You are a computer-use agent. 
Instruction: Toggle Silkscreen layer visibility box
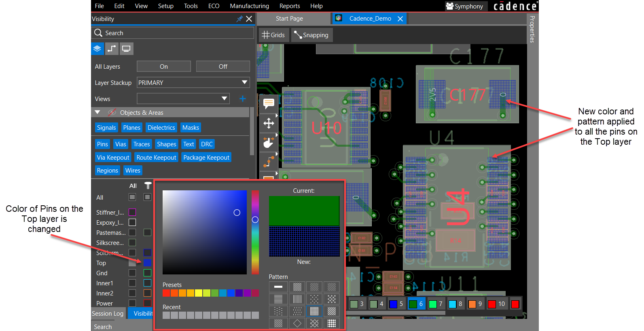coord(132,242)
